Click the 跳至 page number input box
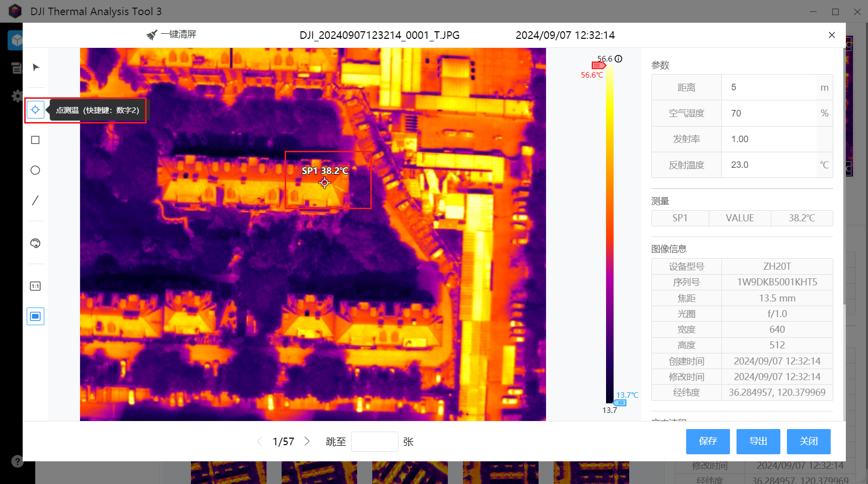 click(374, 442)
